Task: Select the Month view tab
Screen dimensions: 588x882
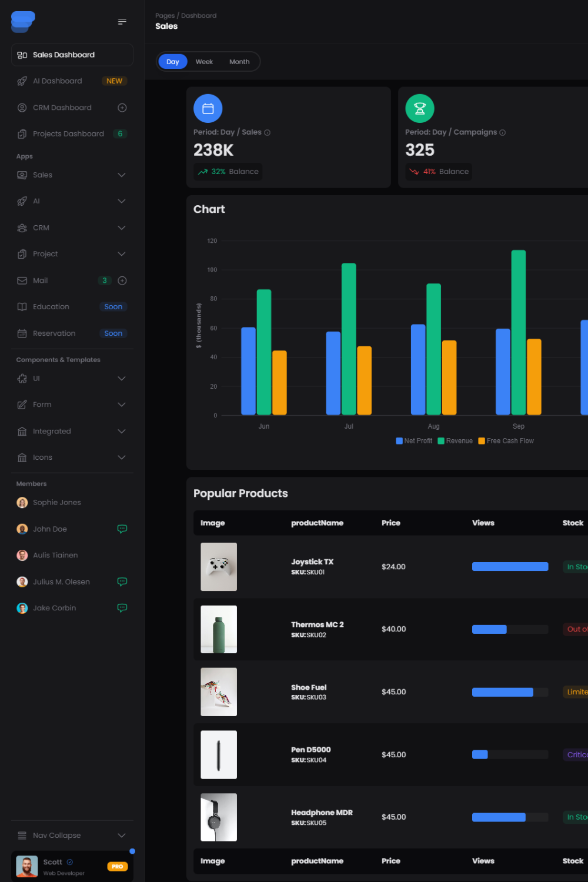Action: (x=239, y=61)
